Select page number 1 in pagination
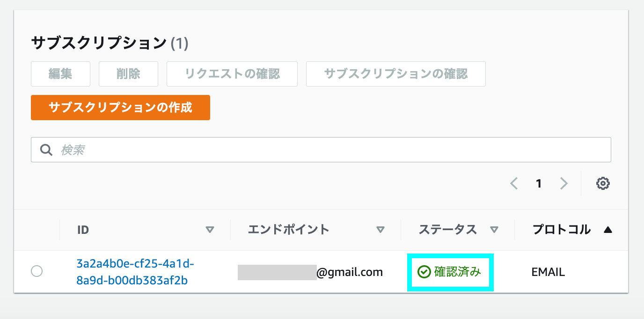644x319 pixels. click(539, 183)
